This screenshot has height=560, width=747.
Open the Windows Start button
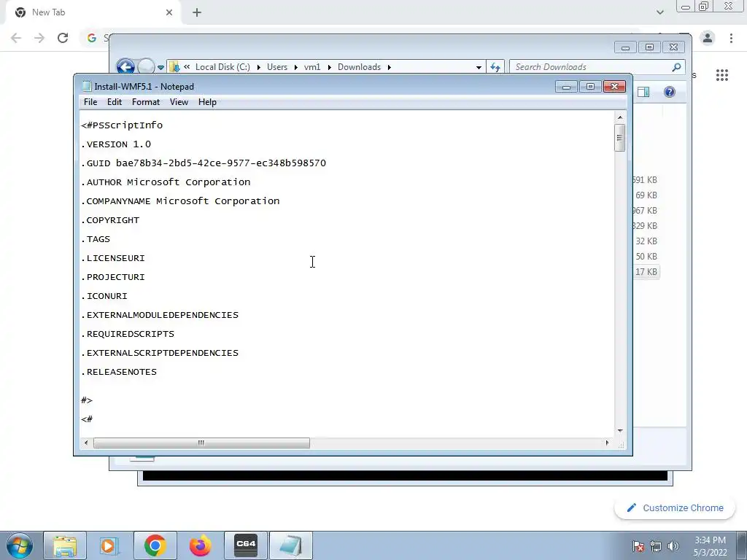point(20,545)
